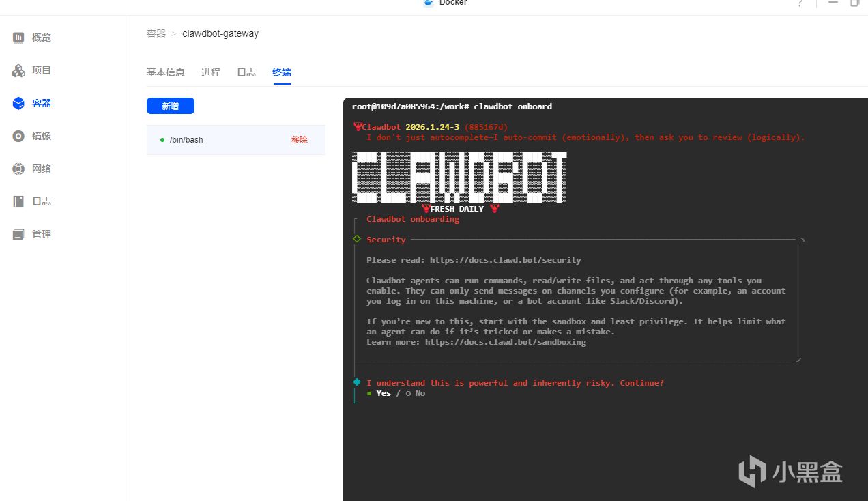Screen dimensions: 868x501
Task: Select the 终端 tab
Action: pyautogui.click(x=282, y=72)
